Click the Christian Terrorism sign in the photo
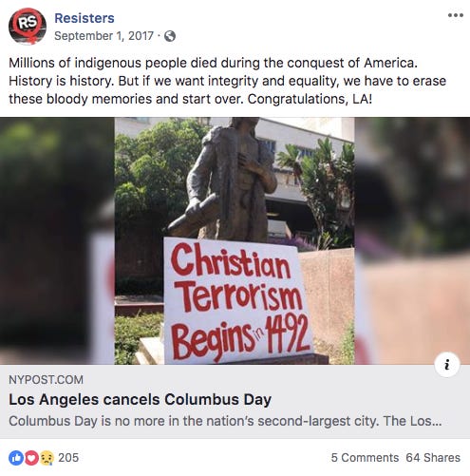470x476 pixels. [x=238, y=301]
